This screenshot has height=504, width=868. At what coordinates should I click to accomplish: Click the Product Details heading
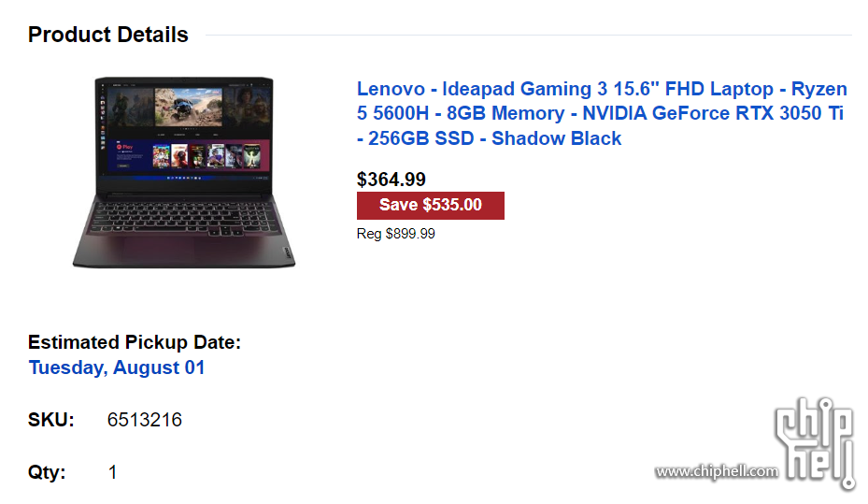pyautogui.click(x=108, y=35)
